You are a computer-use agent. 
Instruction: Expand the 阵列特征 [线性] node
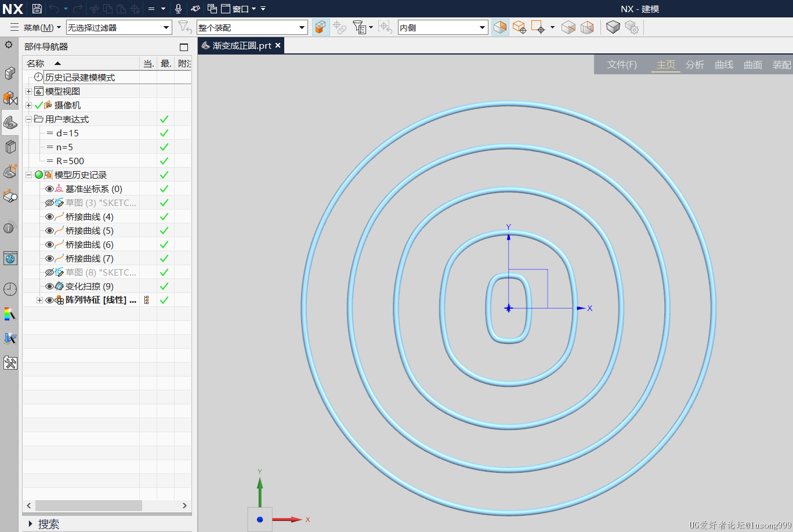coord(39,300)
